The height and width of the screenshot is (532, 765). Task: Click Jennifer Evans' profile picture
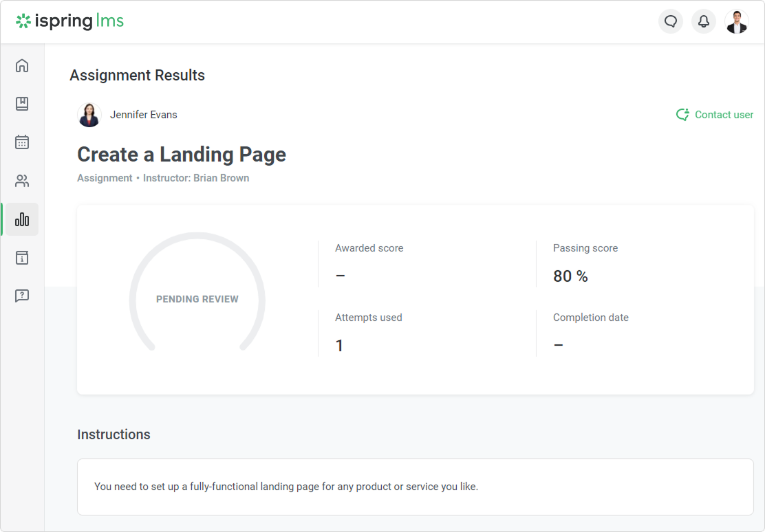pos(89,115)
